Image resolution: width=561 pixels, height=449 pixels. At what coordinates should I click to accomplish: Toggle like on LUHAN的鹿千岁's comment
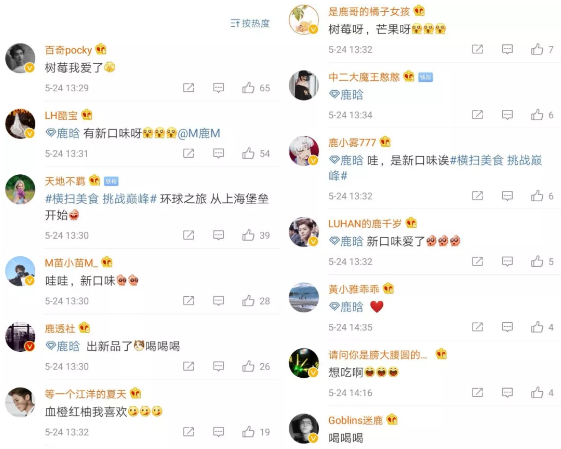coord(537,261)
